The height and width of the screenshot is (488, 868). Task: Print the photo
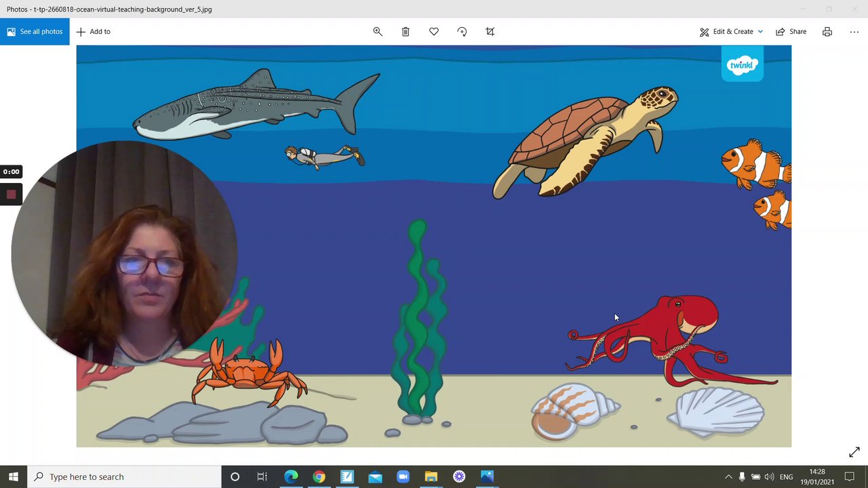point(827,32)
